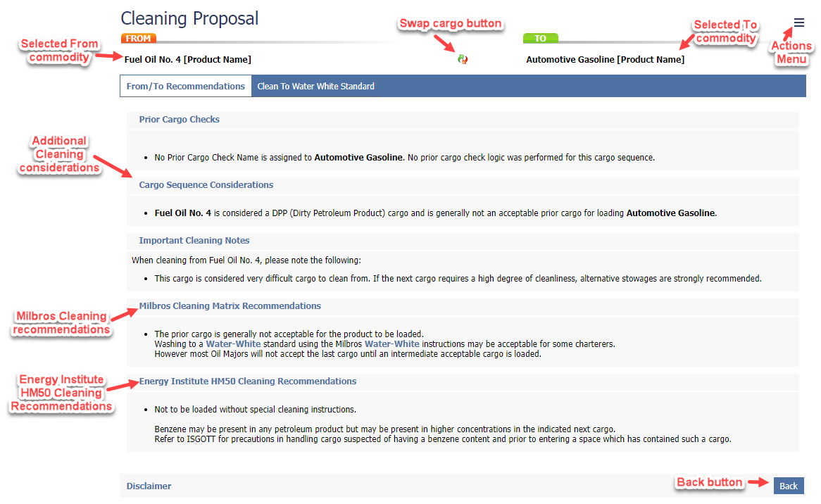Expand the Disclaimer section
Image resolution: width=821 pixels, height=504 pixels.
[x=149, y=486]
